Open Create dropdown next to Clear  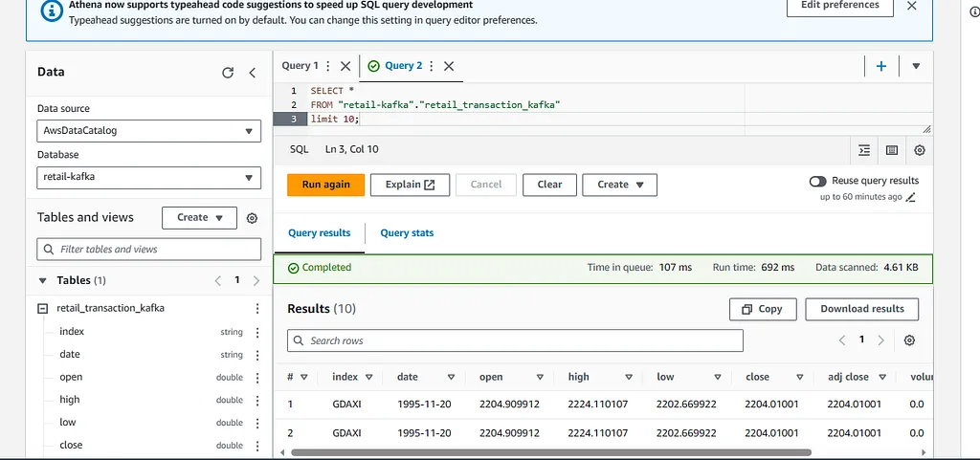pos(619,185)
